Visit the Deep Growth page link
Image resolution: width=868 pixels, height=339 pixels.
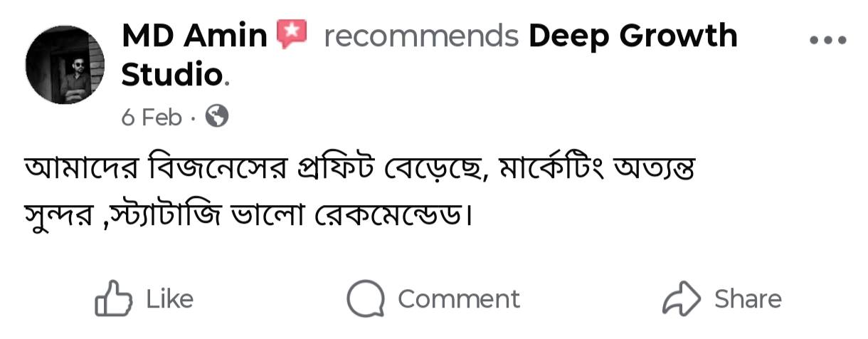pyautogui.click(x=633, y=36)
